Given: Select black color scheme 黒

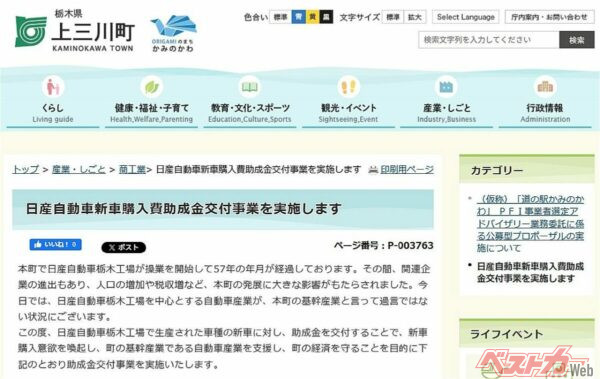Looking at the screenshot, I should point(326,17).
